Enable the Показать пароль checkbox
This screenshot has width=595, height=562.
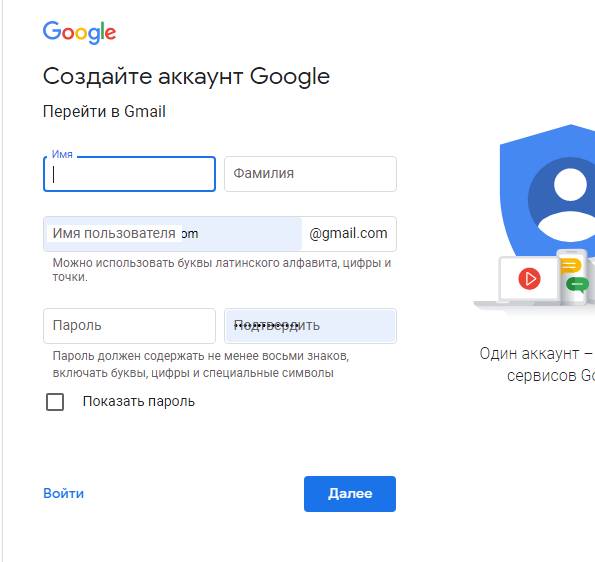55,401
